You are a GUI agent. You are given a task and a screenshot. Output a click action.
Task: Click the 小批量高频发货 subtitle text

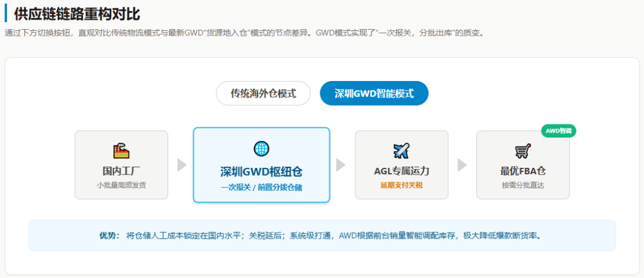(121, 185)
